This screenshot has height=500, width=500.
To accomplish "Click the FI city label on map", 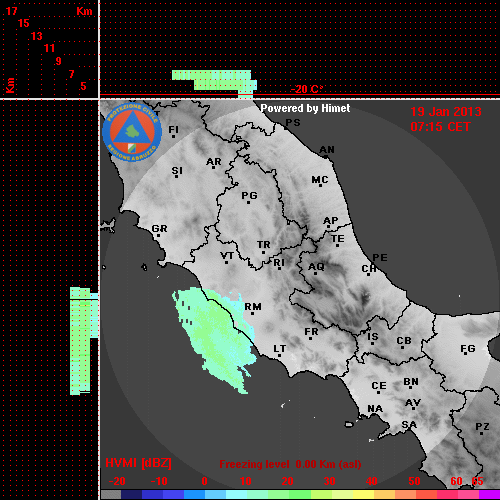I will [173, 129].
